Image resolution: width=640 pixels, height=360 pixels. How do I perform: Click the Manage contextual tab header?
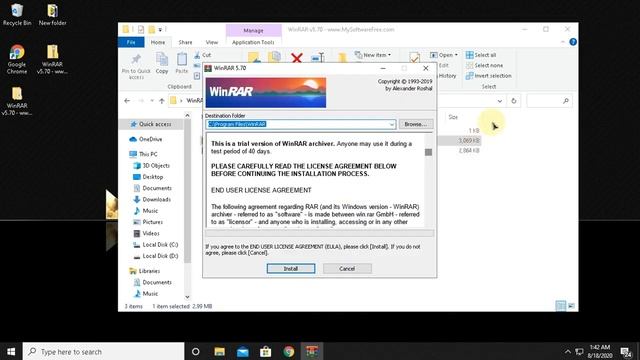point(253,31)
